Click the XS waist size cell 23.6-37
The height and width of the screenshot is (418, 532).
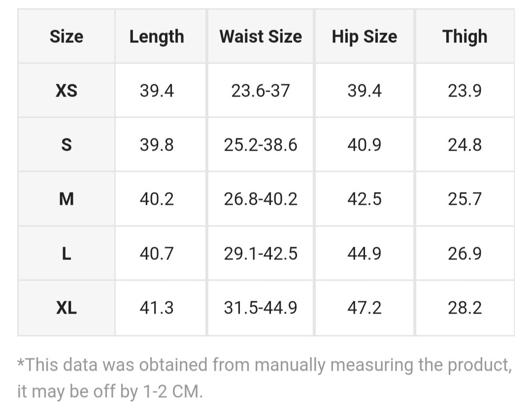click(x=261, y=91)
